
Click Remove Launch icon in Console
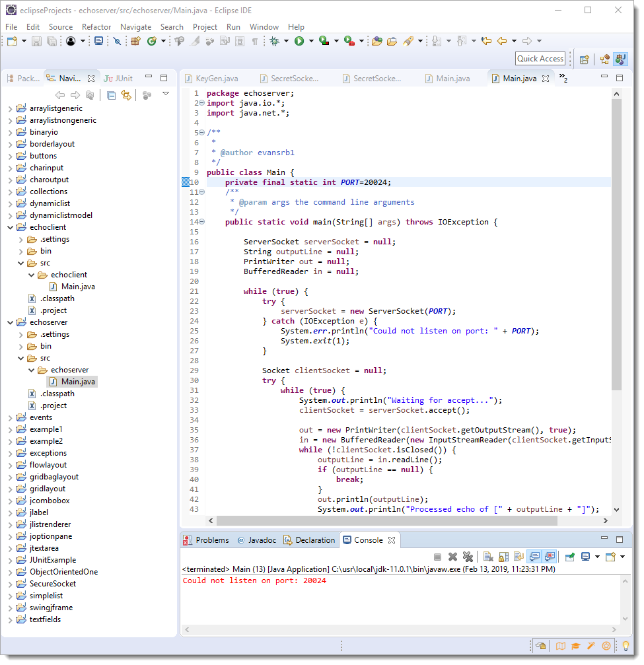[x=452, y=557]
